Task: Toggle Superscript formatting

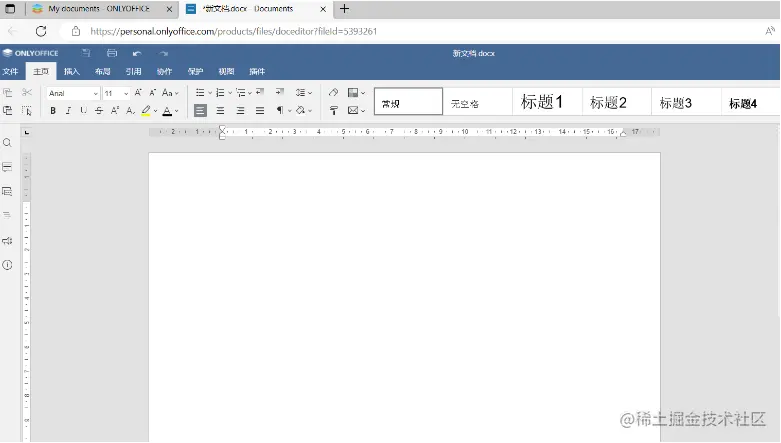Action: pos(115,111)
